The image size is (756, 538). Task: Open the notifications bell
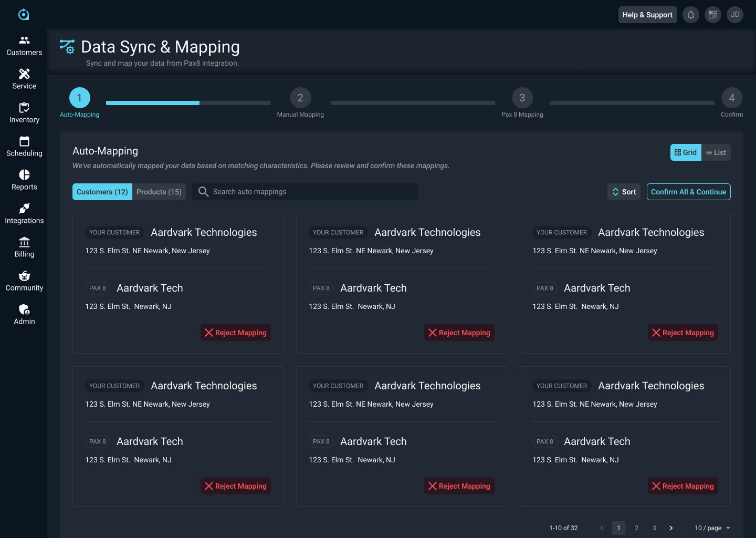tap(691, 15)
